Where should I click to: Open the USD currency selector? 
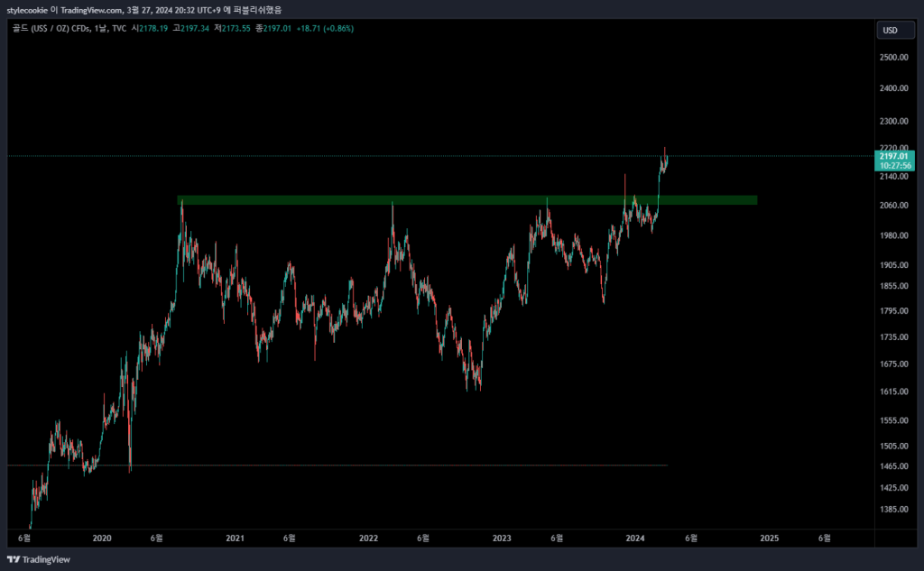point(890,30)
